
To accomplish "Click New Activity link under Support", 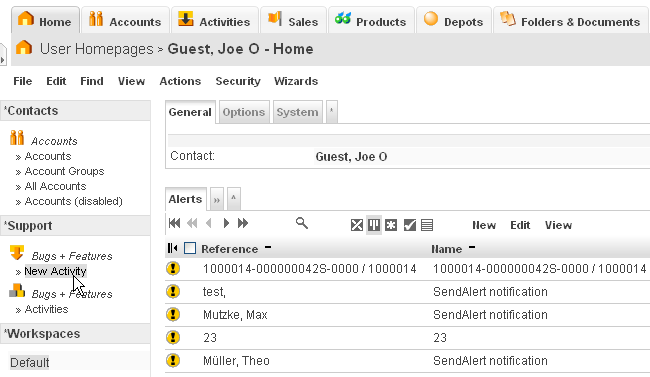I will coord(56,271).
